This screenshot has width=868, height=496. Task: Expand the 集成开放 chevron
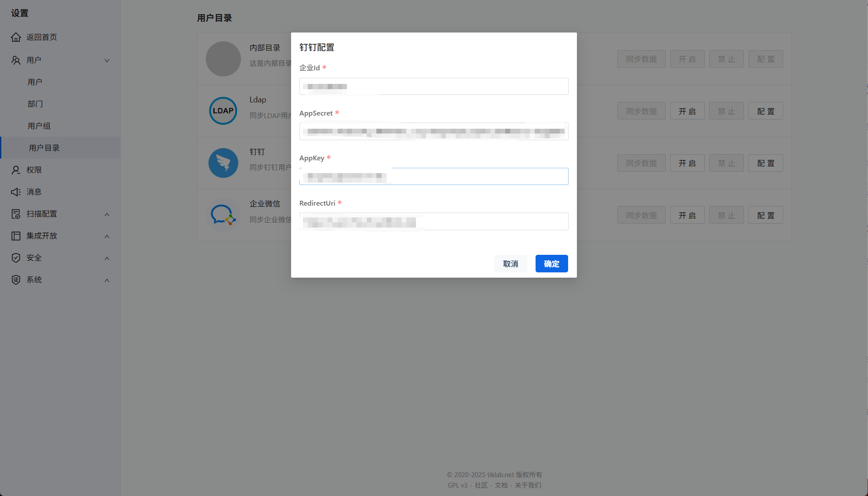point(107,236)
